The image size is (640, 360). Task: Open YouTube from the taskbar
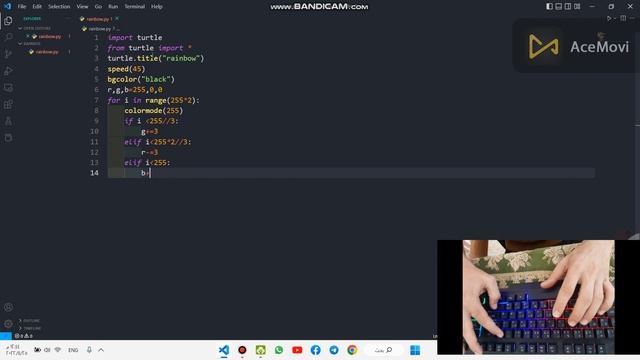pos(297,350)
